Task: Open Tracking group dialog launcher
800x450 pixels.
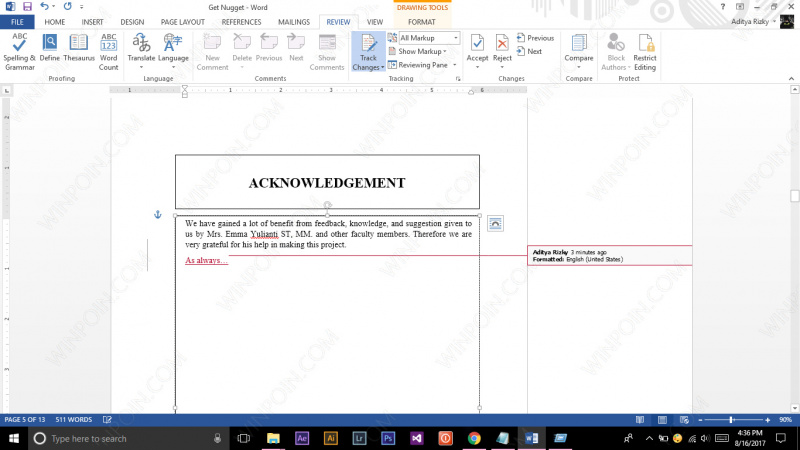Action: click(458, 79)
